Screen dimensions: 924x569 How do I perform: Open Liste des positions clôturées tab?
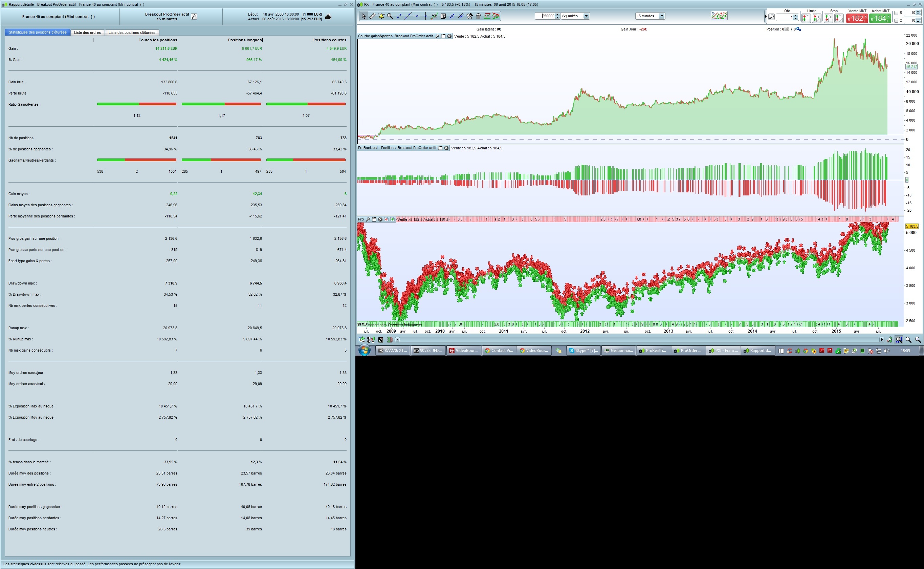click(132, 33)
